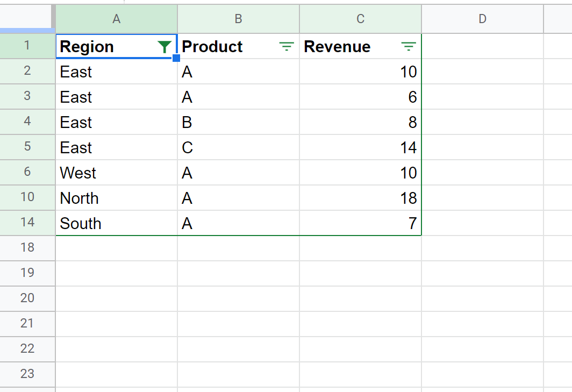572x392 pixels.
Task: Select column B header
Action: [238, 19]
